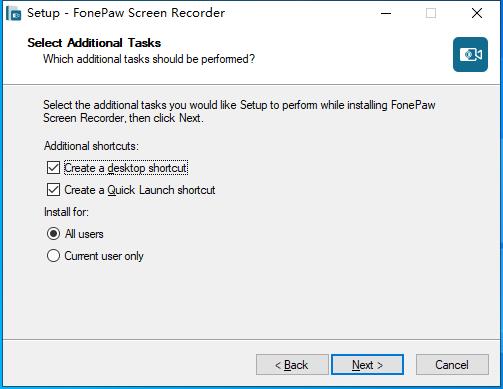This screenshot has width=503, height=389.
Task: Click the greyed-out maximize button
Action: [x=431, y=13]
